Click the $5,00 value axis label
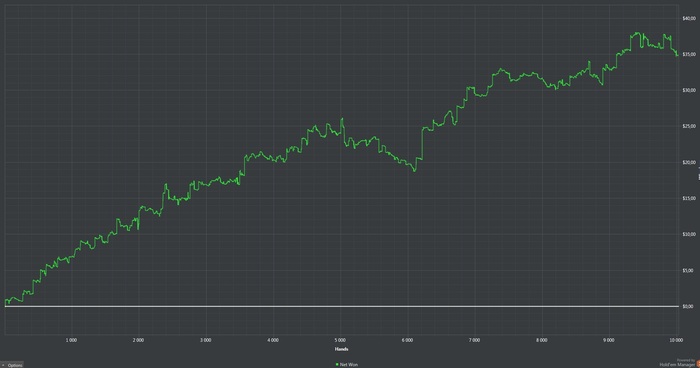 tap(688, 270)
